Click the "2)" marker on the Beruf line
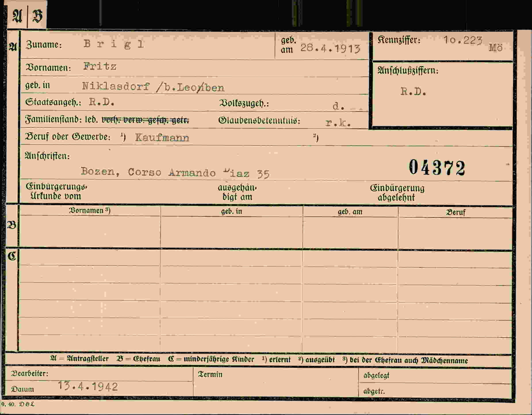This screenshot has width=532, height=415. pos(316,138)
